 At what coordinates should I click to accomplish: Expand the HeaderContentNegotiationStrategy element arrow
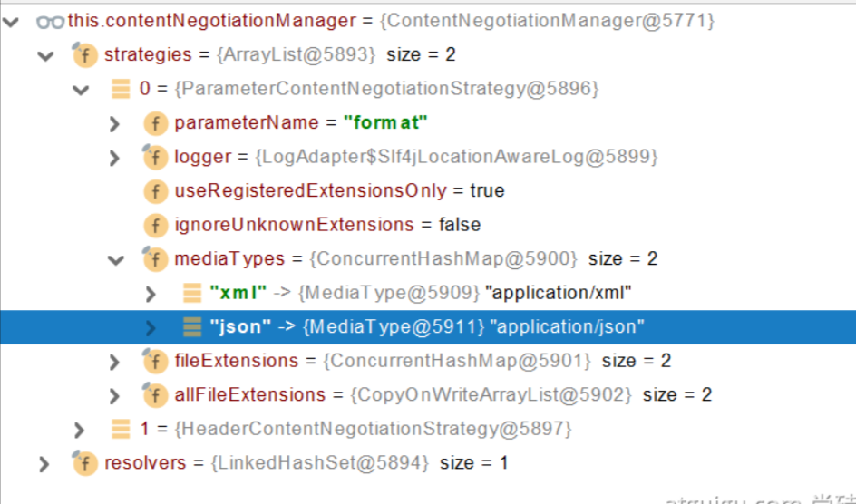coord(80,429)
